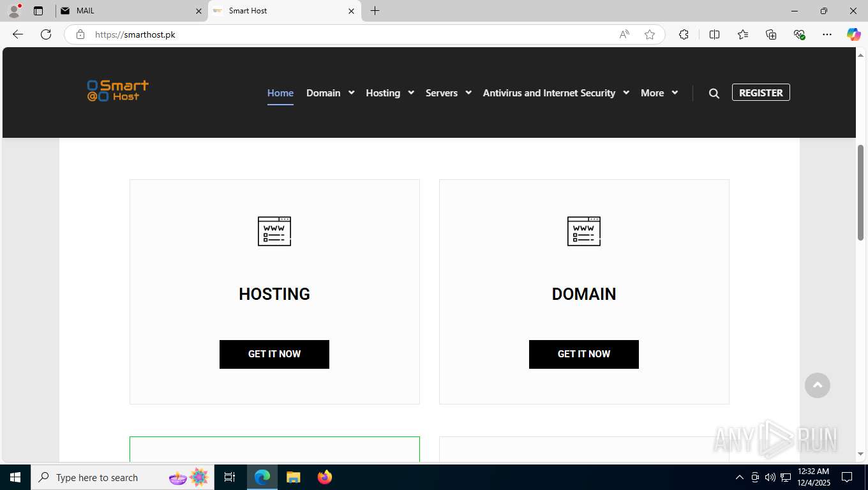Add this page to favorites star

click(650, 34)
